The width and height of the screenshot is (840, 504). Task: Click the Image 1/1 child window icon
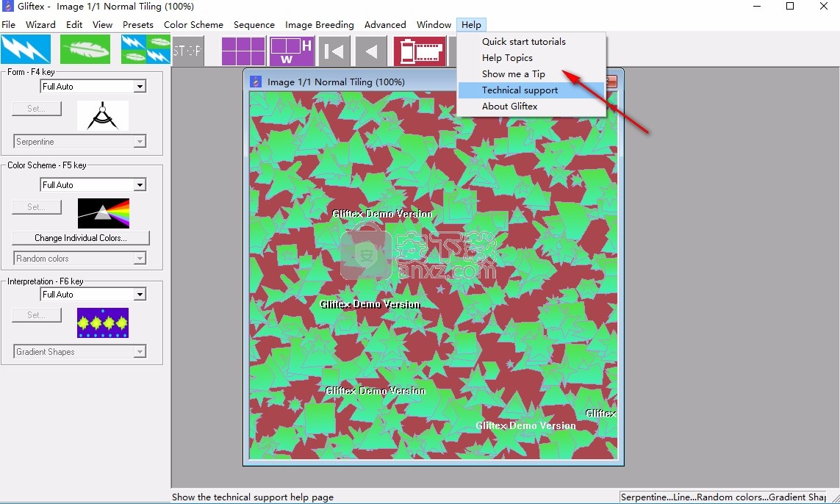(x=256, y=82)
